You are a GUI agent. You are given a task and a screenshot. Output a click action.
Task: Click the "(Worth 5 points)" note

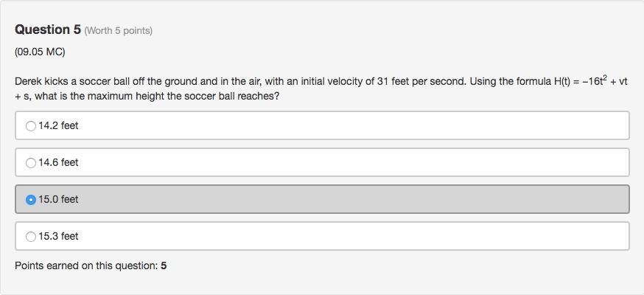click(x=118, y=30)
